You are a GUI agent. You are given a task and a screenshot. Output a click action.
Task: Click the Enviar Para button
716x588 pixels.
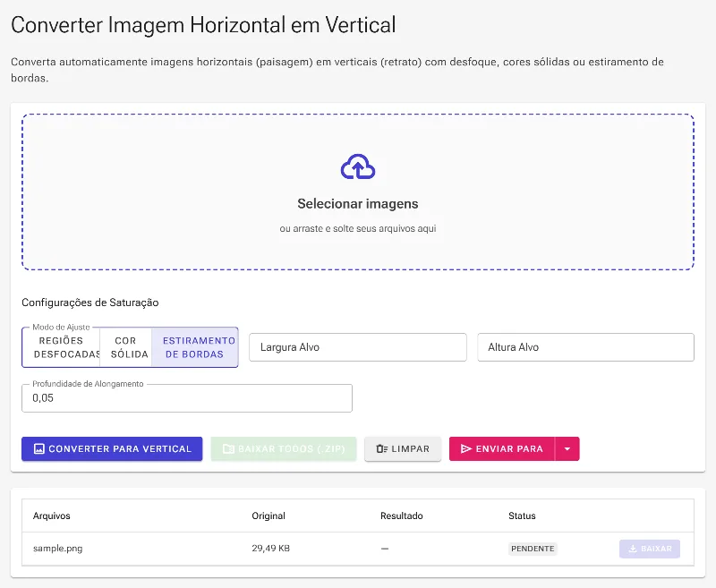click(x=502, y=448)
